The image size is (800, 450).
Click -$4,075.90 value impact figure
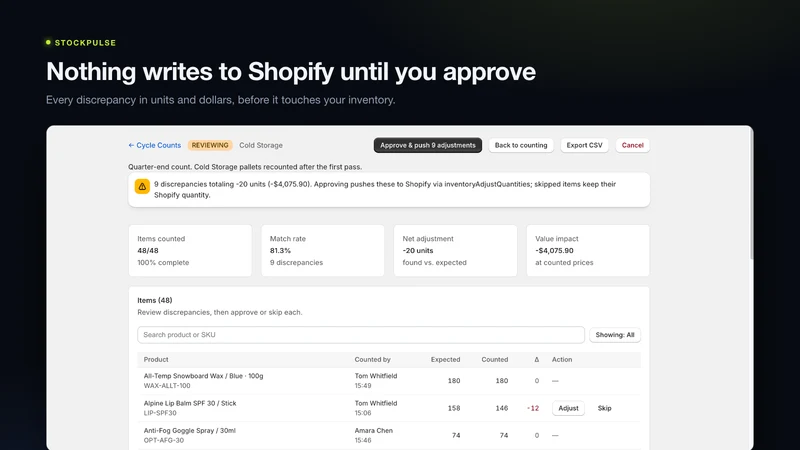(554, 251)
